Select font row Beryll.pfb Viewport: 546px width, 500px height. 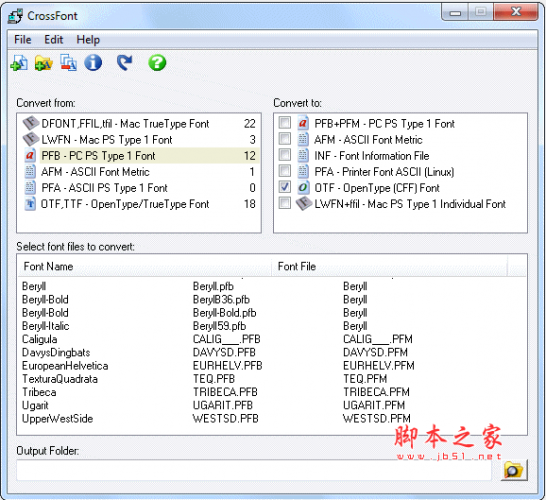coord(272,286)
